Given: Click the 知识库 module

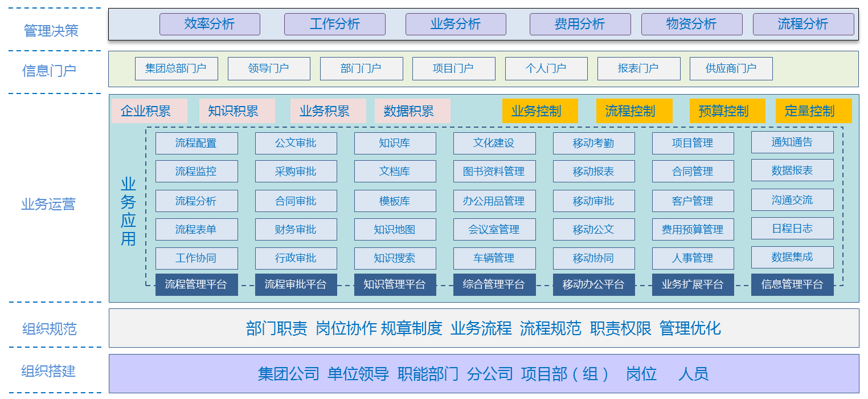Looking at the screenshot, I should click(x=395, y=143).
